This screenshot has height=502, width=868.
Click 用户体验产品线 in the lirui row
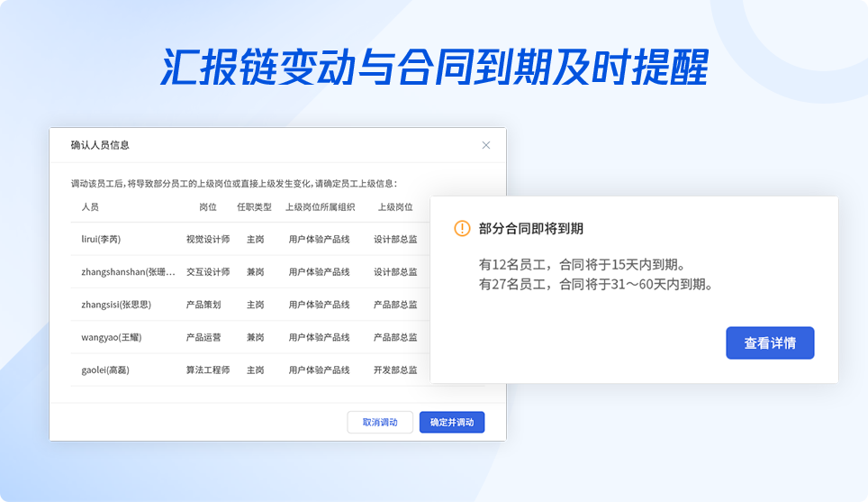tap(319, 240)
